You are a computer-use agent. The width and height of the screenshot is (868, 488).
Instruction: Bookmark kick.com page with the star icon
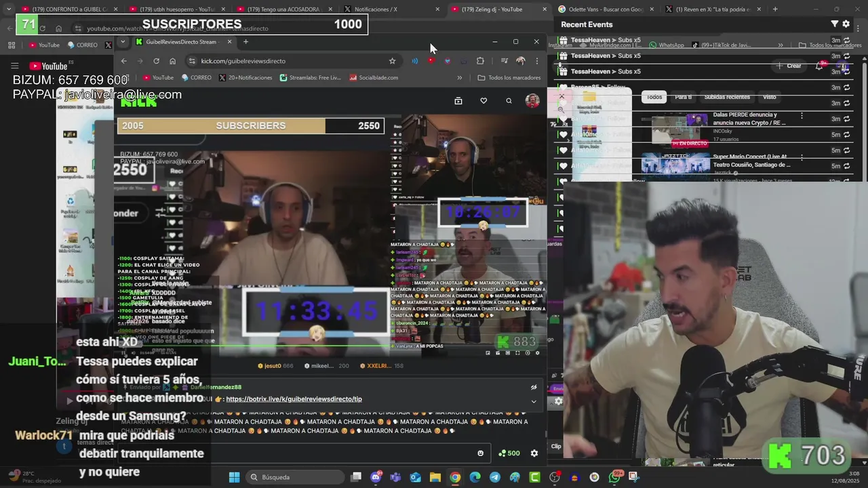392,61
